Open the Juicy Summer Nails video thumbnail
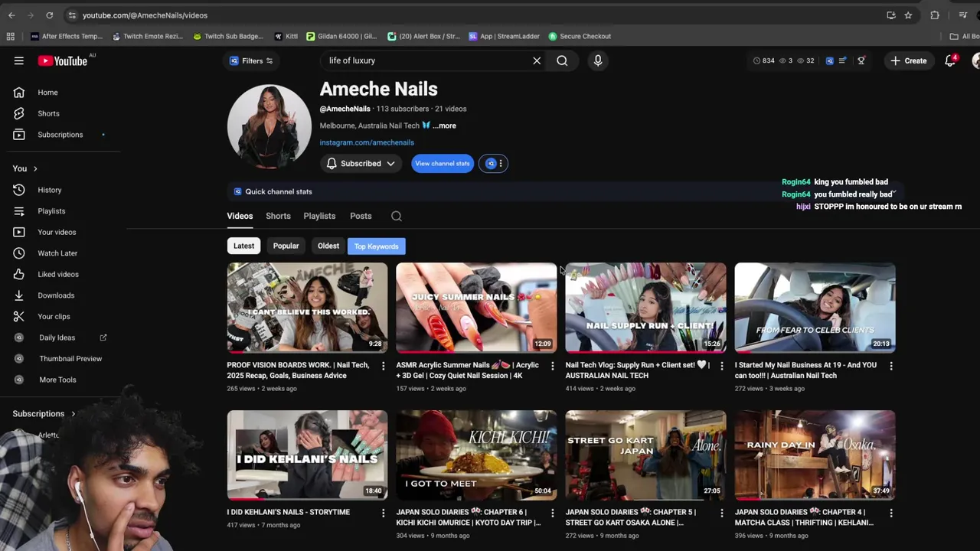 (x=476, y=308)
